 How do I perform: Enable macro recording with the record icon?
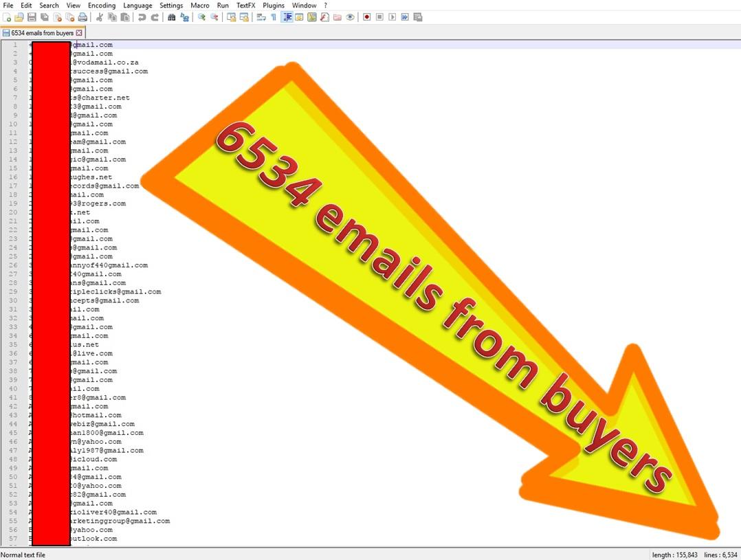(365, 17)
